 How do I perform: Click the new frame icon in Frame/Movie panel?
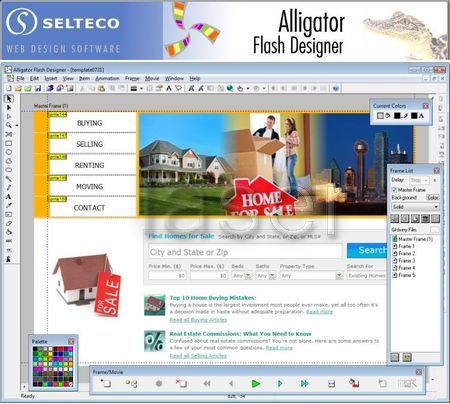pyautogui.click(x=106, y=384)
